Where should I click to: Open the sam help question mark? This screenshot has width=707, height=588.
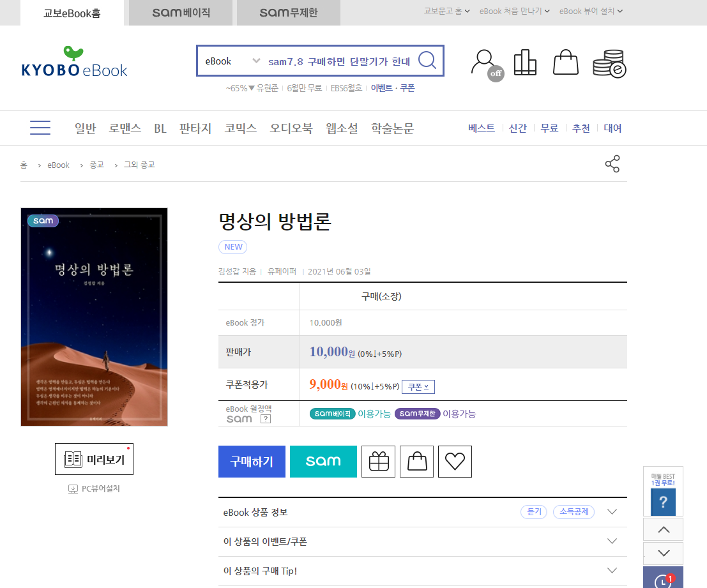click(266, 419)
